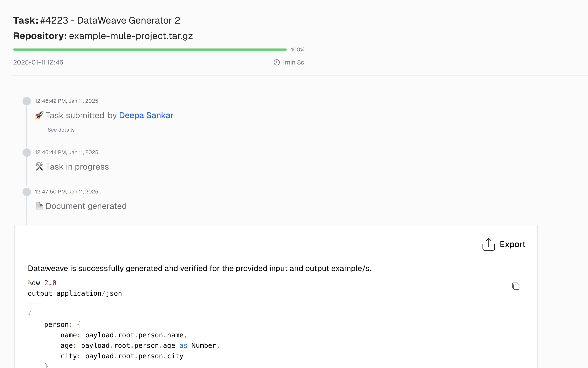The width and height of the screenshot is (588, 368).
Task: Click the Dataweave successfully generated message
Action: (x=199, y=268)
